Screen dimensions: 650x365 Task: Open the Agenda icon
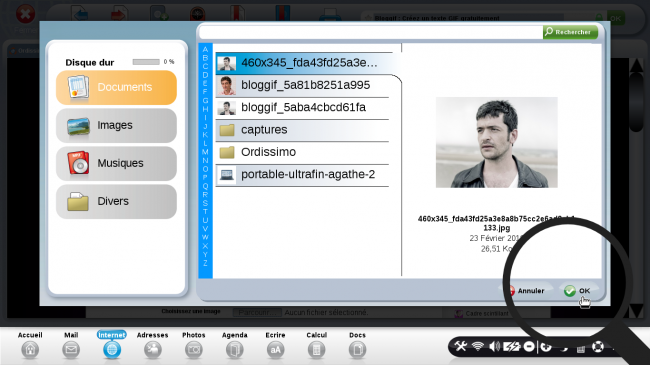click(234, 350)
